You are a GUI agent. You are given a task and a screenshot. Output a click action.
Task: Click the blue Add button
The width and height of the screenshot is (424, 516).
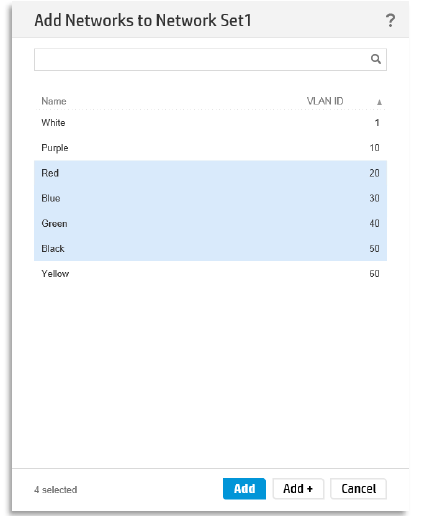tap(244, 489)
